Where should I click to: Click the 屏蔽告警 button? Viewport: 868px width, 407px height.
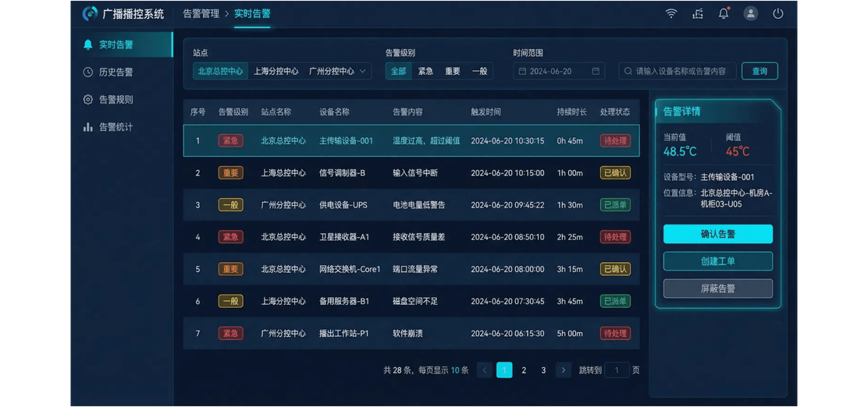717,288
